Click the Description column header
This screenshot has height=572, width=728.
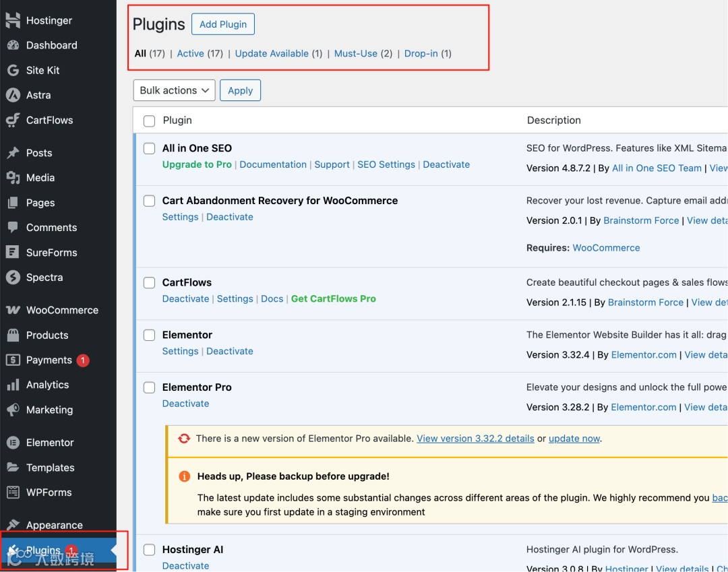(x=553, y=120)
